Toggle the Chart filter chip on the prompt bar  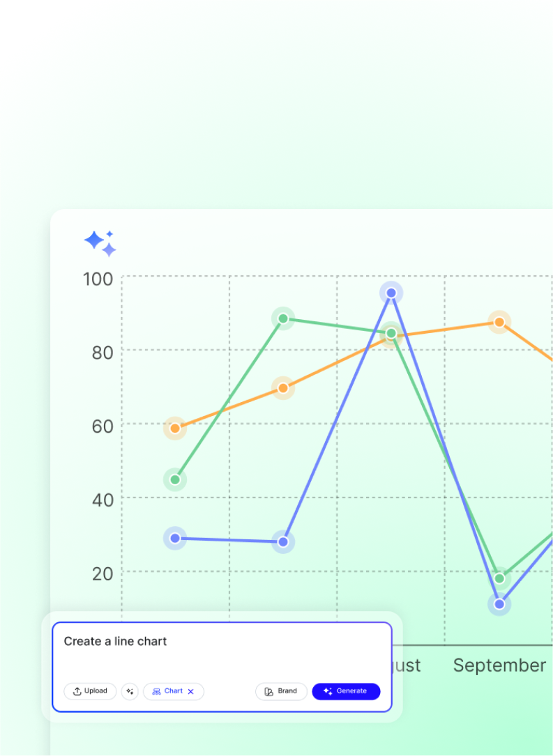(x=171, y=691)
